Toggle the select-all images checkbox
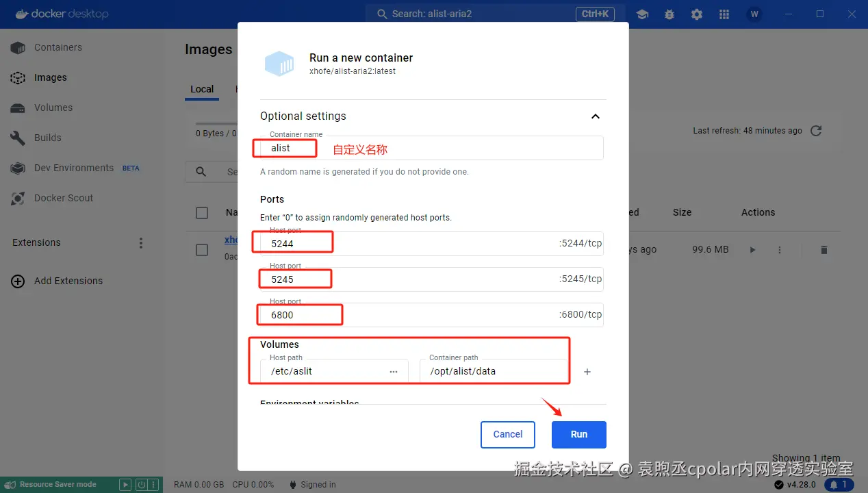This screenshot has width=868, height=493. 202,213
